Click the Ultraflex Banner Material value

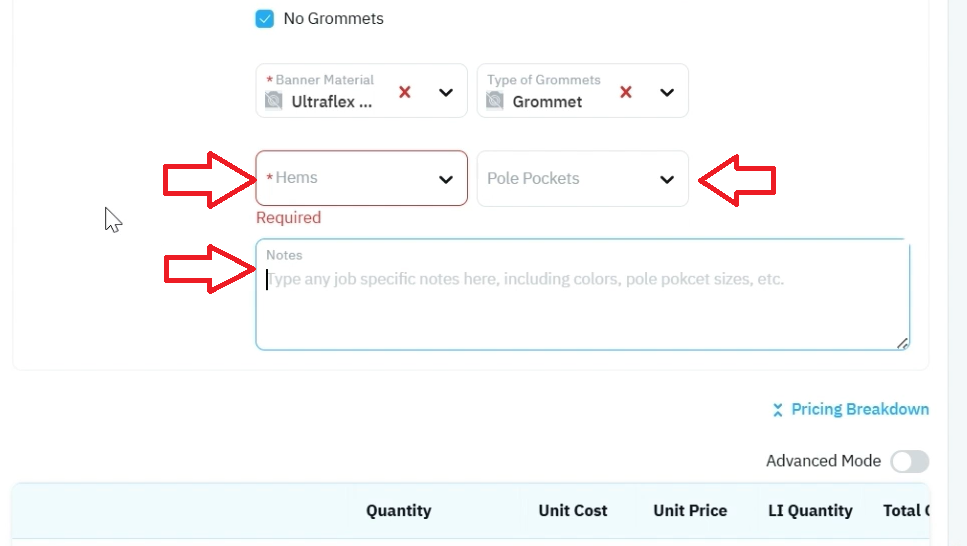coord(332,102)
